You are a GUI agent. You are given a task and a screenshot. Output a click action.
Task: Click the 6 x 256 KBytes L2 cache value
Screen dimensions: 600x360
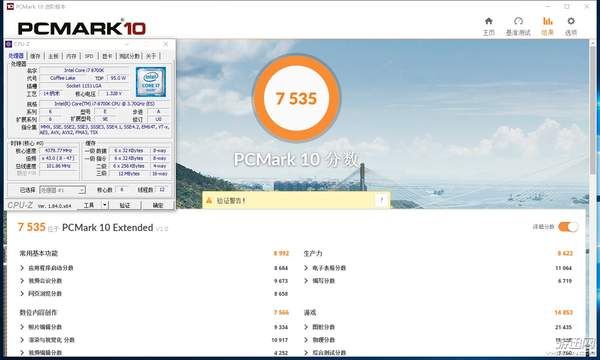(x=129, y=166)
